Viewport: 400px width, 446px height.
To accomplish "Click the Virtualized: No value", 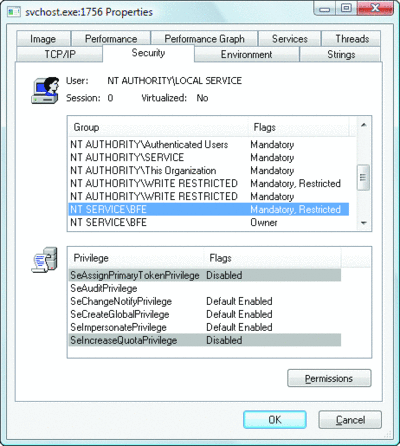I will pos(202,98).
